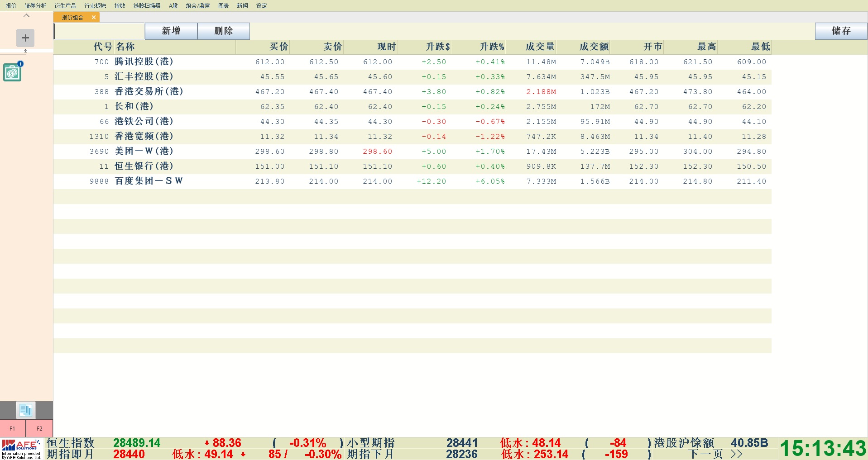868x460 pixels.
Task: Select the 香港交易所(港) row
Action: [412, 92]
